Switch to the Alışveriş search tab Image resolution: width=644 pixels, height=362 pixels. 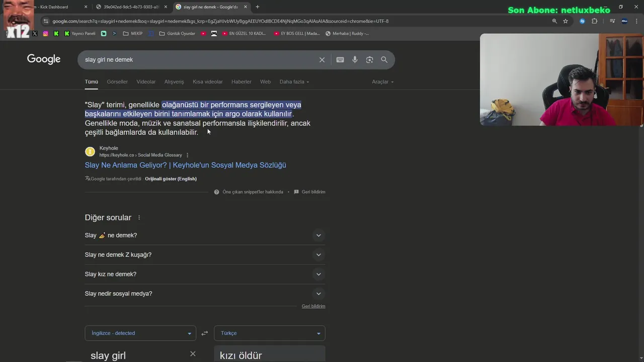point(174,82)
